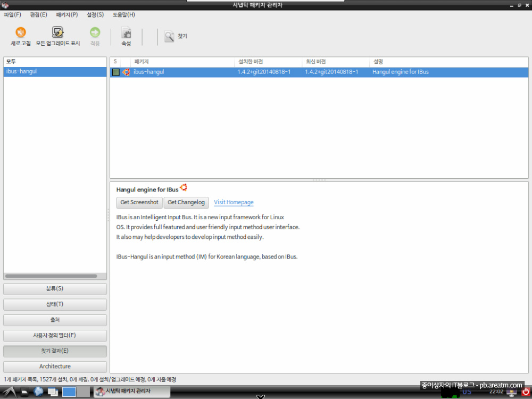Sort by the 설치한 버전 column header
Screen dimensions: 532x399
tap(268, 62)
